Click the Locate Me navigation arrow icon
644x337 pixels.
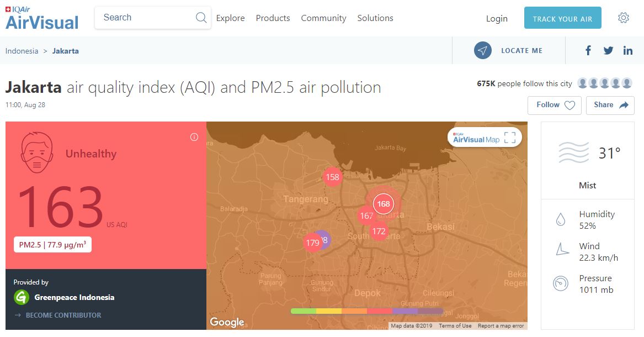coord(483,51)
